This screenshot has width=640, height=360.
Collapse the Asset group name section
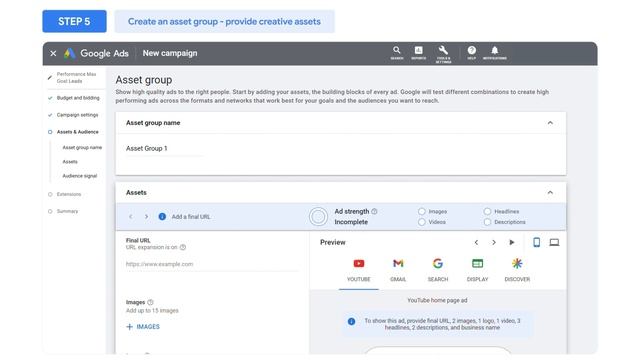point(550,123)
